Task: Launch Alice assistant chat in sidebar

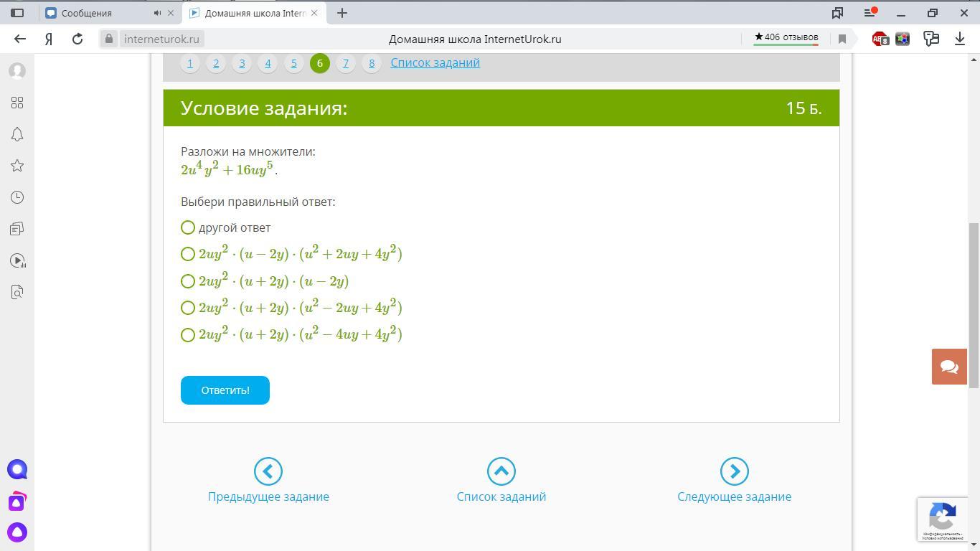Action: pyautogui.click(x=17, y=470)
